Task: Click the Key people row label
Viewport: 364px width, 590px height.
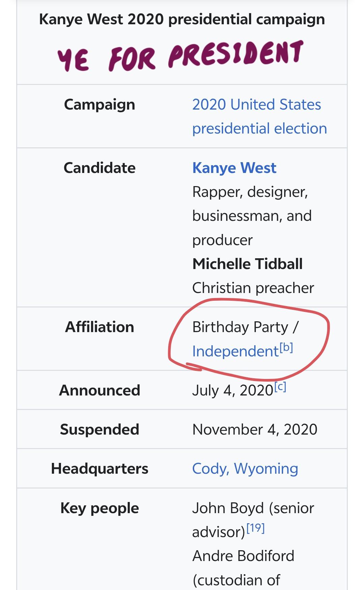Action: [99, 508]
